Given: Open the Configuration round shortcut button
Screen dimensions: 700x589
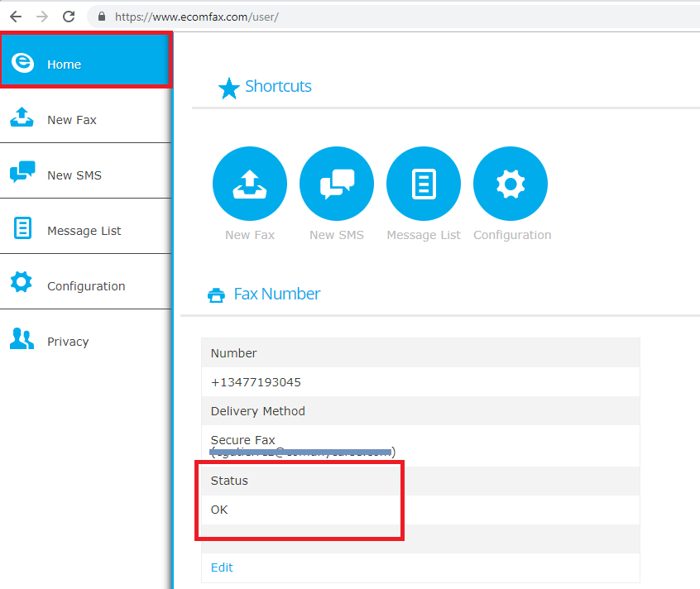Looking at the screenshot, I should click(x=511, y=184).
